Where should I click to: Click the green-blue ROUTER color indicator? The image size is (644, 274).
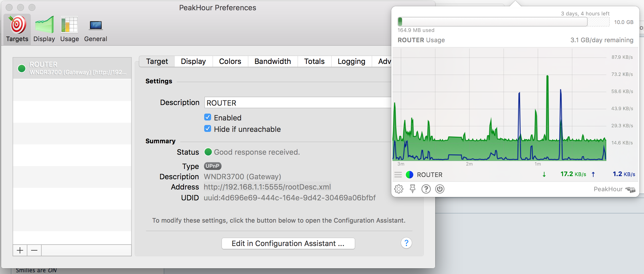click(x=410, y=175)
